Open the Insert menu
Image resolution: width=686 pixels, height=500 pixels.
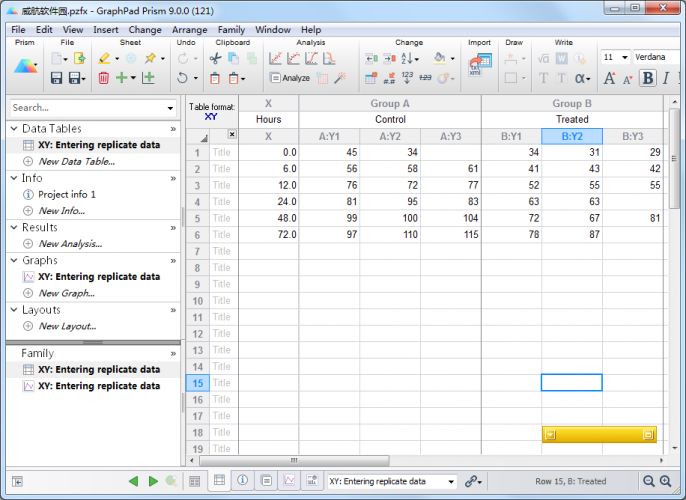[105, 30]
